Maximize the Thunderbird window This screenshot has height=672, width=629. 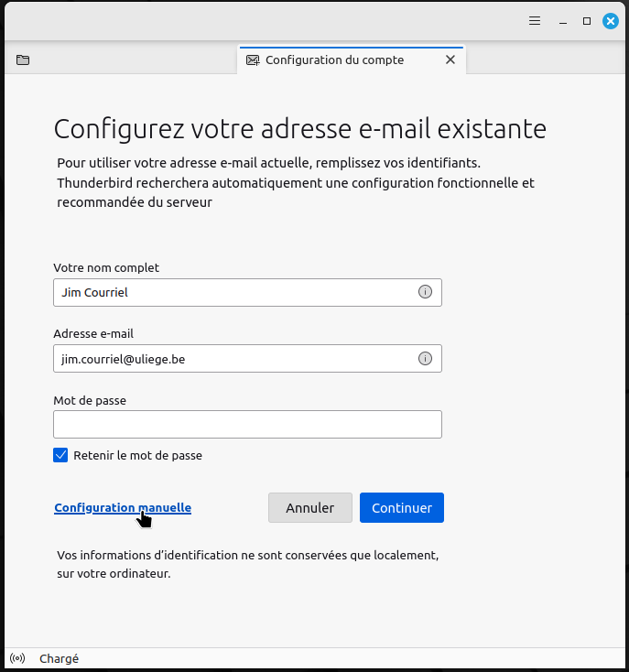(x=587, y=20)
